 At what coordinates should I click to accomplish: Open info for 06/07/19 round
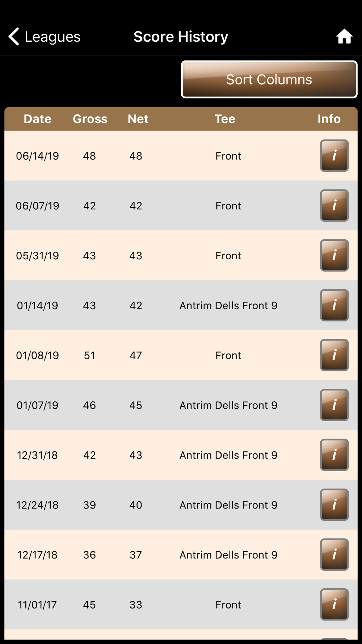334,205
